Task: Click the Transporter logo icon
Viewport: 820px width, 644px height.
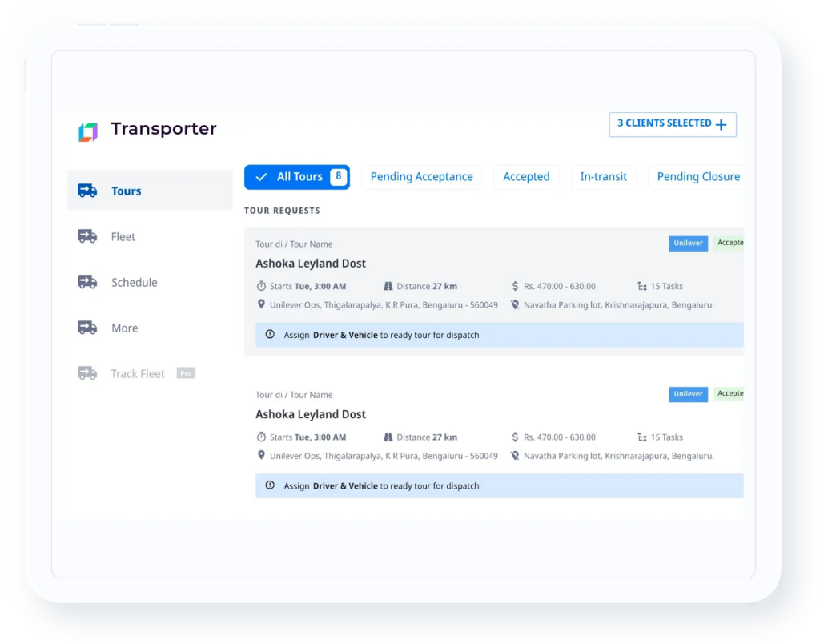Action: pos(88,131)
